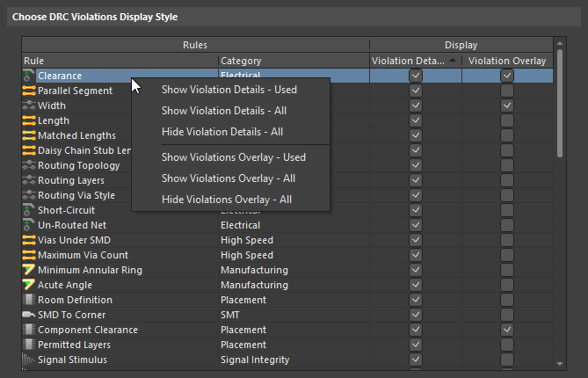Choose Hide Violations Overlay - All
Screen dimensions: 588x378
230,200
